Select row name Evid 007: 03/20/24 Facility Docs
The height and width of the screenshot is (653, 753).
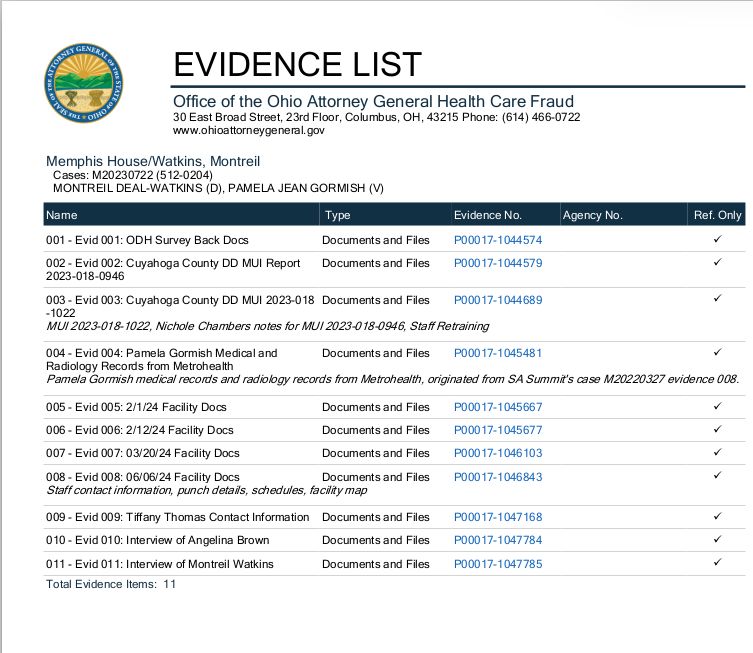point(143,453)
